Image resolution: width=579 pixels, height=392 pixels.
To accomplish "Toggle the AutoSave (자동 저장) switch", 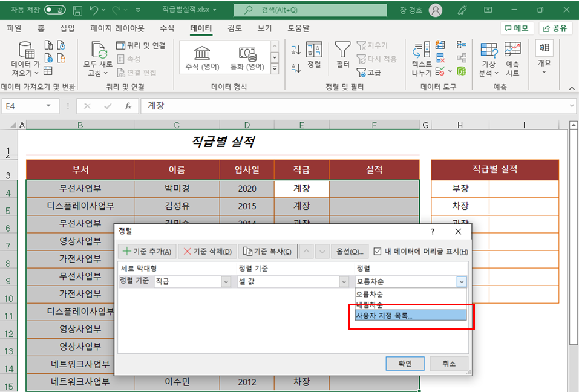I will click(x=55, y=10).
